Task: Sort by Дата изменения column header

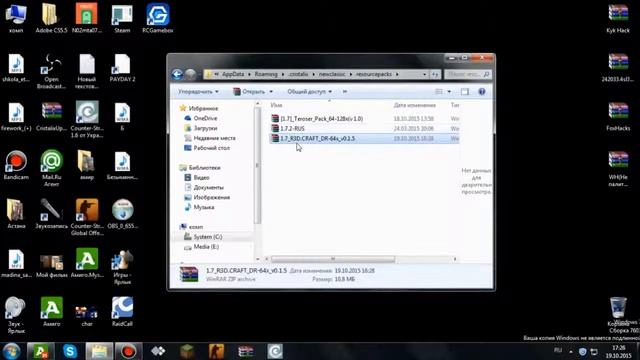Action: (414, 105)
